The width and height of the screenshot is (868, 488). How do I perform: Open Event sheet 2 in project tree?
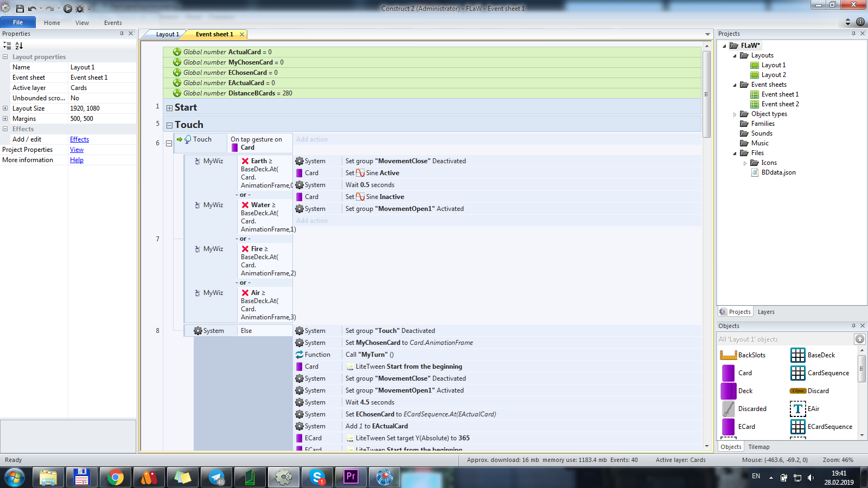point(780,104)
